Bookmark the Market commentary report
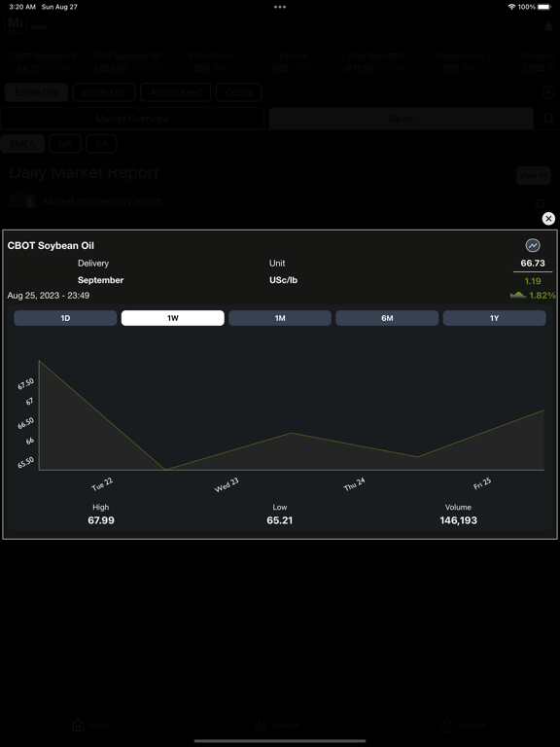The height and width of the screenshot is (747, 560). click(x=539, y=203)
